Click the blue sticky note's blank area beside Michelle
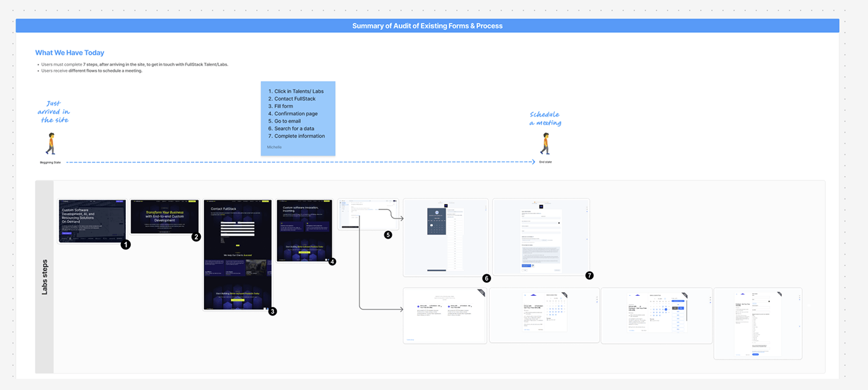This screenshot has height=390, width=868. [x=310, y=148]
